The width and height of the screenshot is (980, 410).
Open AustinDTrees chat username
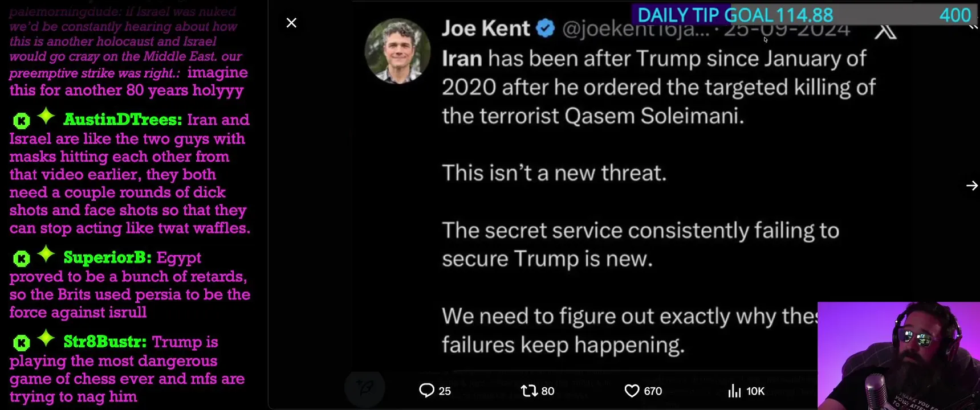point(123,120)
